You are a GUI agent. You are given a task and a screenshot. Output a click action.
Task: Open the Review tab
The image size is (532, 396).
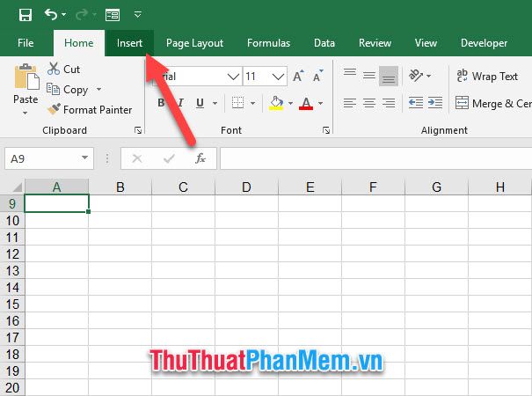click(x=375, y=43)
